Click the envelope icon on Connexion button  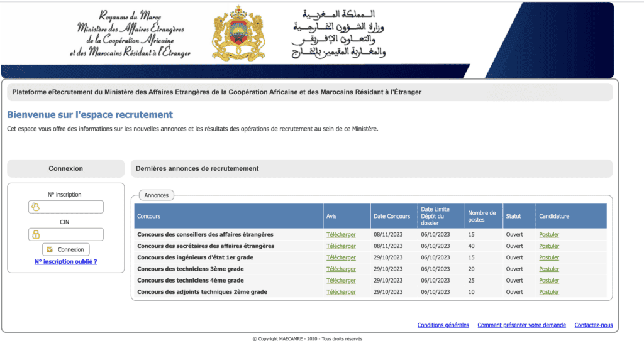pos(50,249)
